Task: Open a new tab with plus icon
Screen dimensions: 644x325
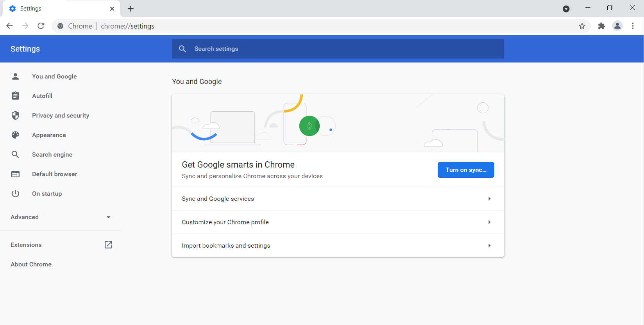Action: (x=131, y=9)
